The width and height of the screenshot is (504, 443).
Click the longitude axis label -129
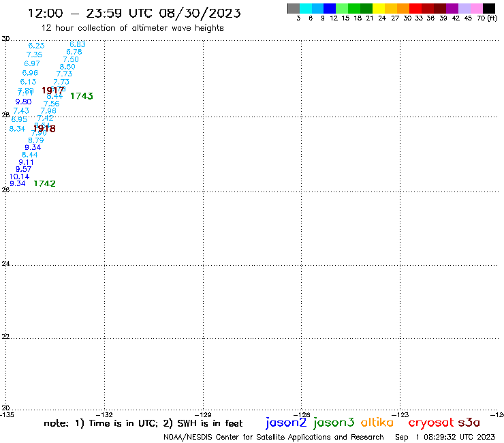[203, 415]
